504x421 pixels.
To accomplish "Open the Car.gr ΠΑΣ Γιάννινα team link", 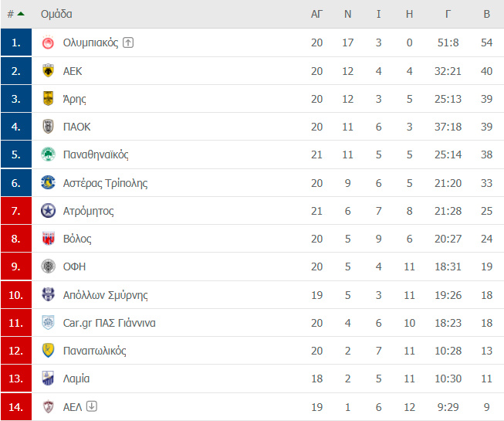I will (x=110, y=323).
